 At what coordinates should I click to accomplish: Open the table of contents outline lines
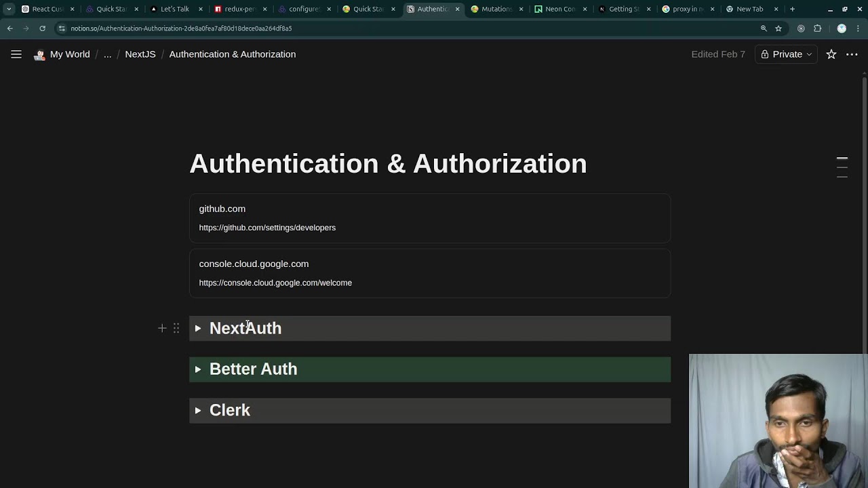842,167
